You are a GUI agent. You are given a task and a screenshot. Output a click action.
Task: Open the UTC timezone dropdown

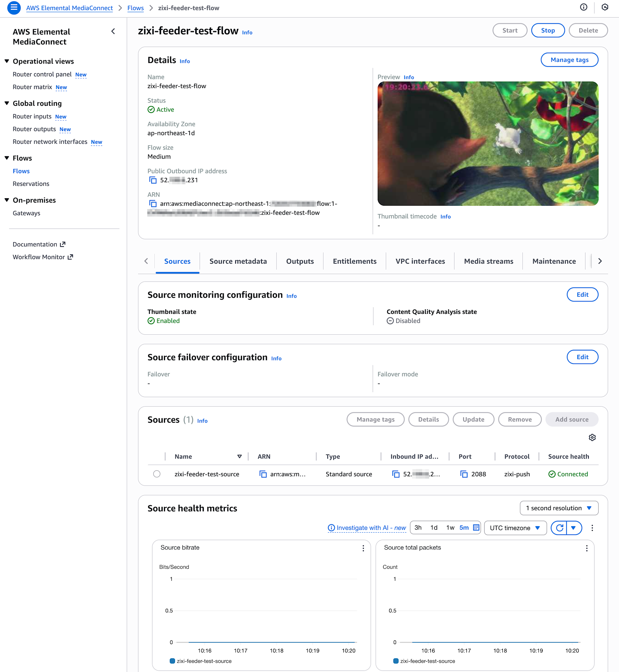(x=515, y=528)
